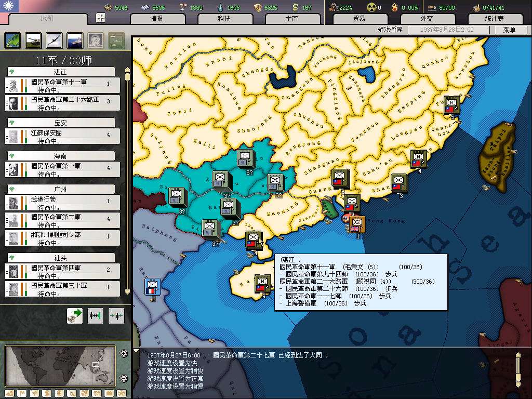The height and width of the screenshot is (399, 532).
Task: Jump to province header 汕头
Action: coord(61,258)
